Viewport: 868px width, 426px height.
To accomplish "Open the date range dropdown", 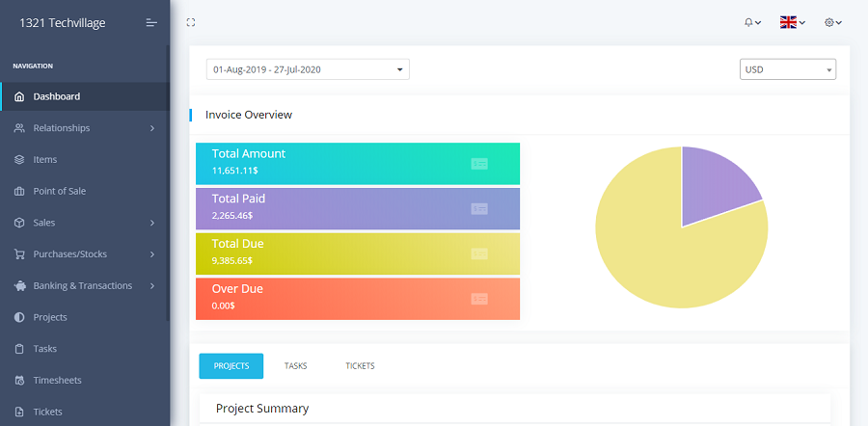I will [308, 69].
